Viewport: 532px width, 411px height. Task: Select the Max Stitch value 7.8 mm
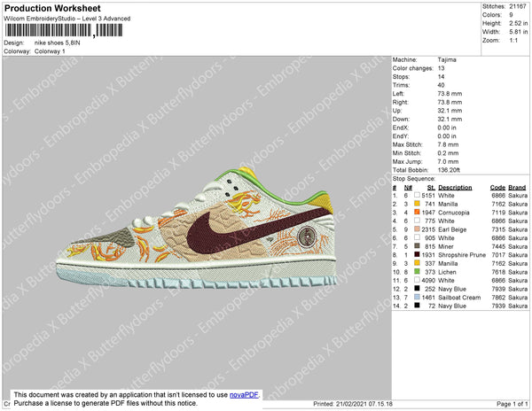[x=448, y=144]
